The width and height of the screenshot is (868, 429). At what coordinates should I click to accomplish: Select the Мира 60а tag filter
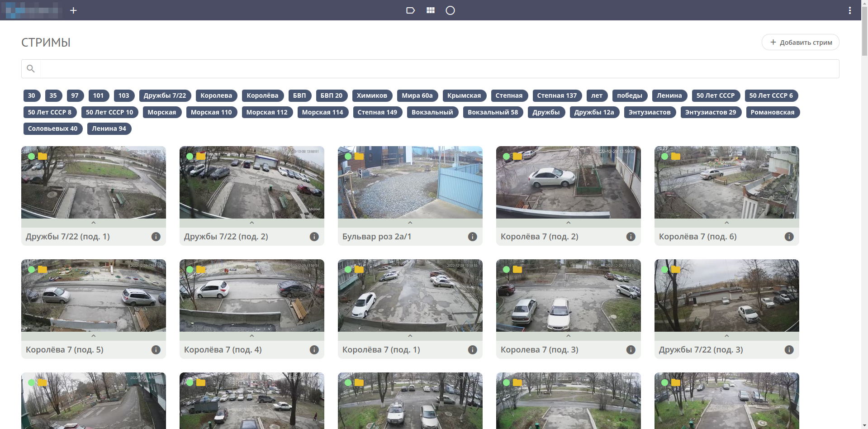tap(417, 95)
